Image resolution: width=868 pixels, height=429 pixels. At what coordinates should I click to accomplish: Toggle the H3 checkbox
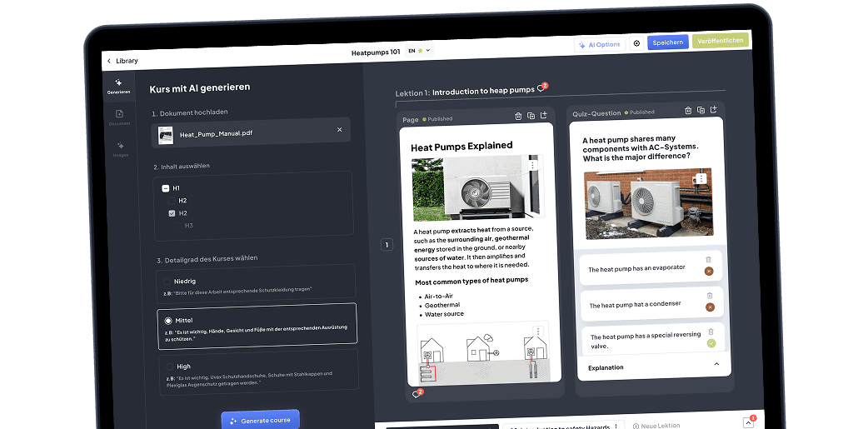coord(177,225)
